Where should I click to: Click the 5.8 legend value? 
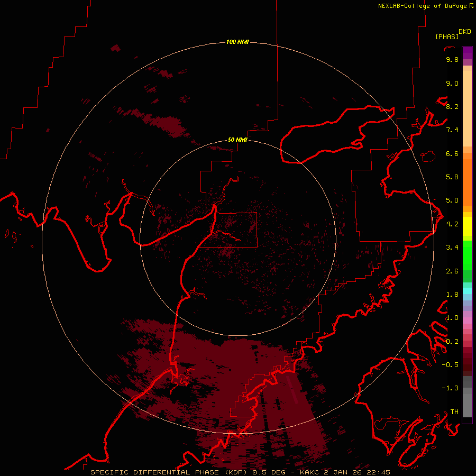click(x=452, y=177)
